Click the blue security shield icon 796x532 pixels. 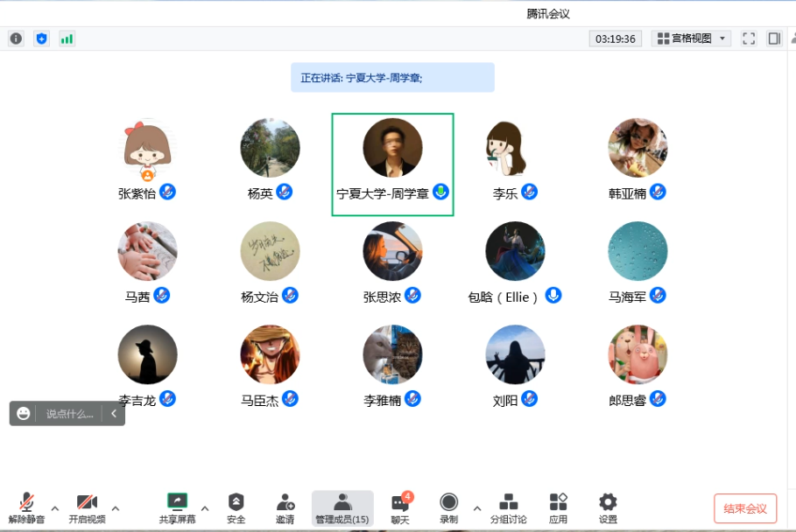pyautogui.click(x=41, y=38)
